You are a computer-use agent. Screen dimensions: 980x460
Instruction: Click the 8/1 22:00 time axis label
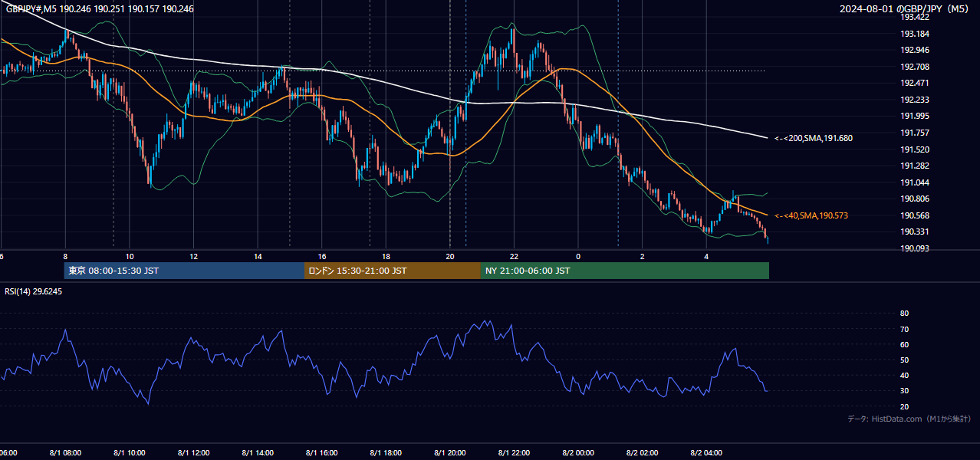(514, 453)
